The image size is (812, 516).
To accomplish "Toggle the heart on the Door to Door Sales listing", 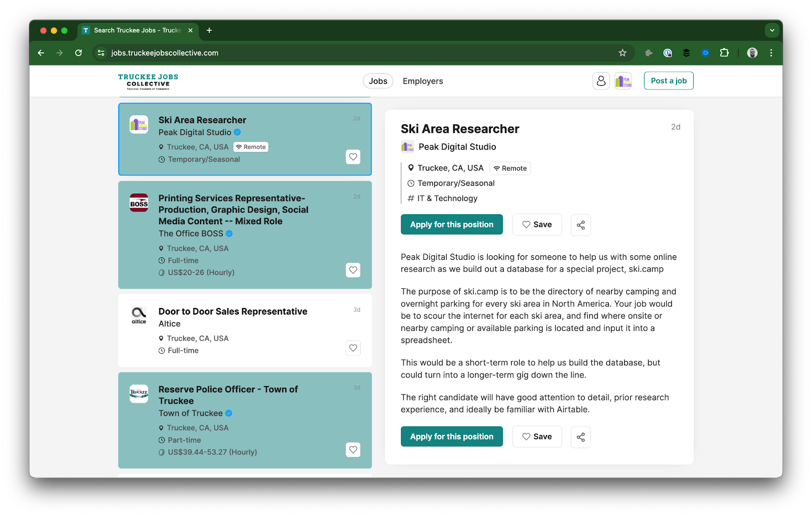I will coord(353,348).
